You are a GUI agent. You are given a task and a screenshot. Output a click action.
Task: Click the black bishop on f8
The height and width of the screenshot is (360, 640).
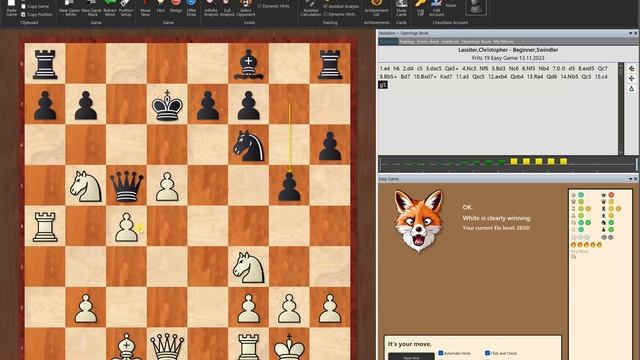249,64
